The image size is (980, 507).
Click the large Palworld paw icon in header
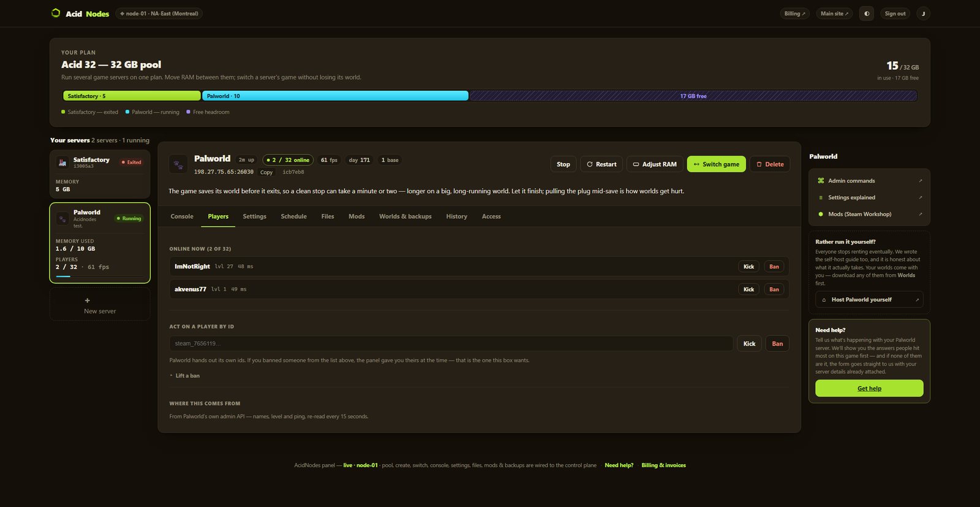click(178, 164)
